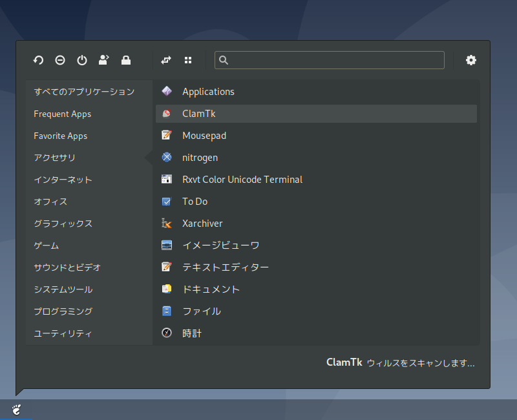The width and height of the screenshot is (517, 420).
Task: Click the Applications label
Action: tap(208, 92)
